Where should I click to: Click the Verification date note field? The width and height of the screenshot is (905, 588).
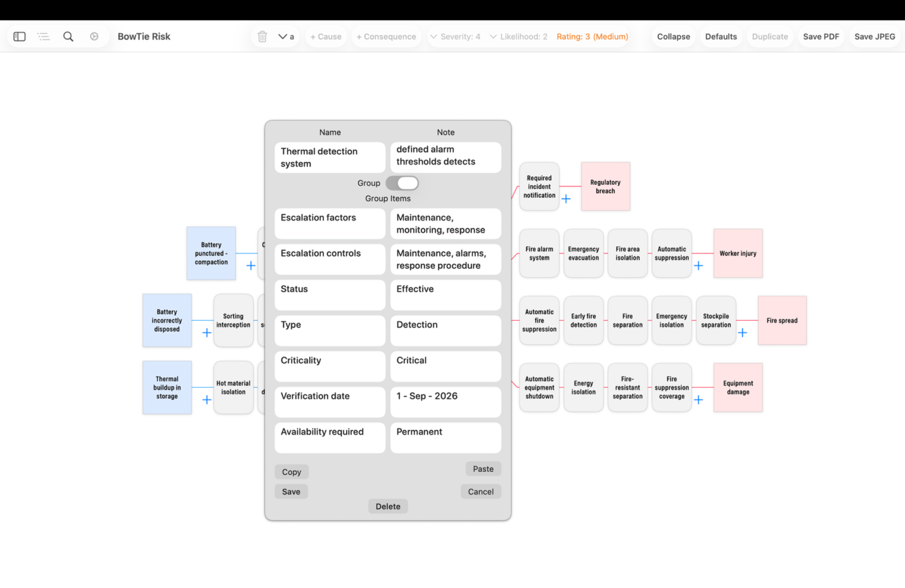click(446, 402)
